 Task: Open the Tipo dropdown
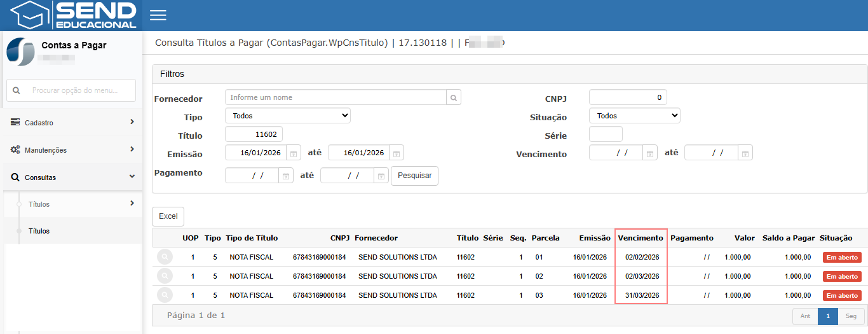[x=287, y=116]
